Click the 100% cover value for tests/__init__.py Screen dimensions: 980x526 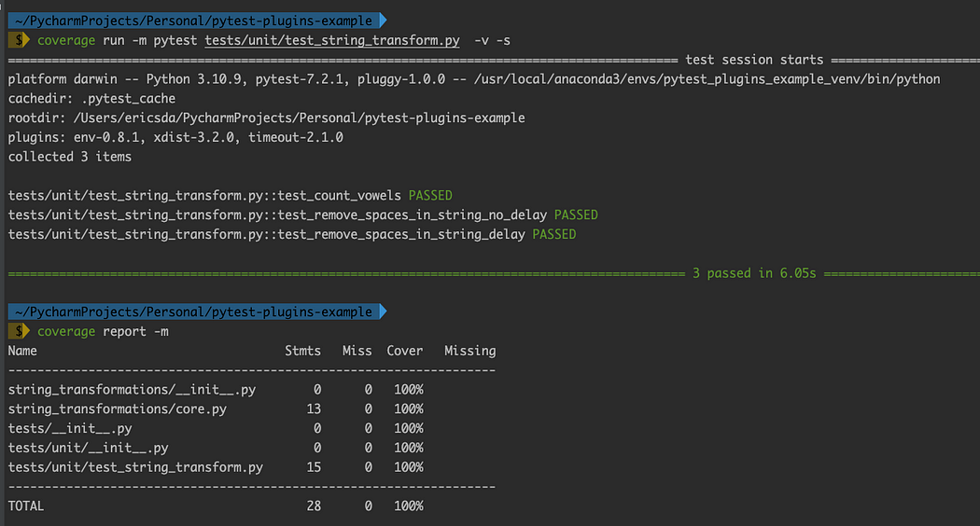point(409,429)
